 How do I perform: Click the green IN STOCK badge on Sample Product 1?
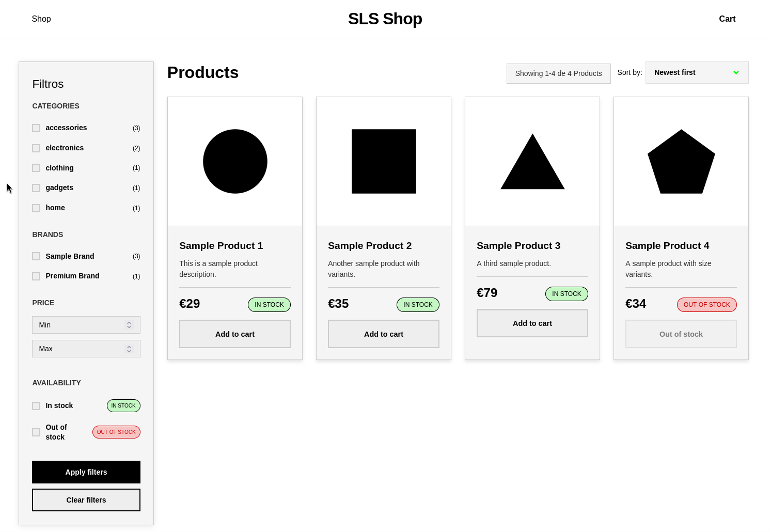[x=269, y=305]
